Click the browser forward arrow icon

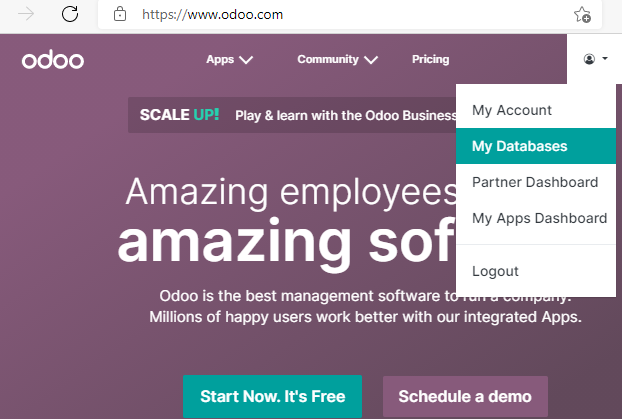[26, 14]
